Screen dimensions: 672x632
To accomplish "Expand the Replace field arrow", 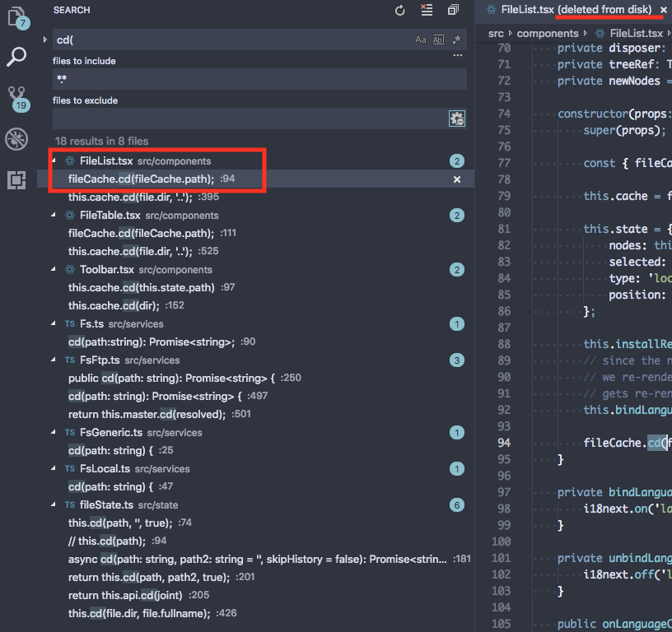I will pos(45,39).
